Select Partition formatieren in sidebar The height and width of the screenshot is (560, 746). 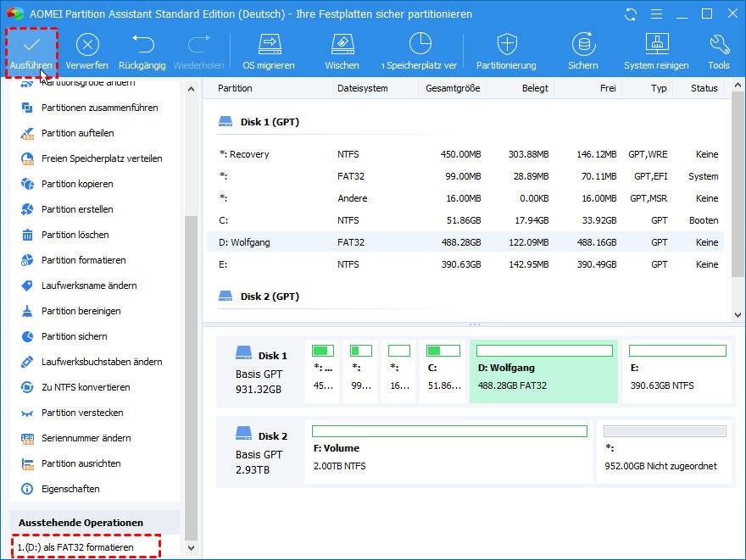(x=95, y=260)
